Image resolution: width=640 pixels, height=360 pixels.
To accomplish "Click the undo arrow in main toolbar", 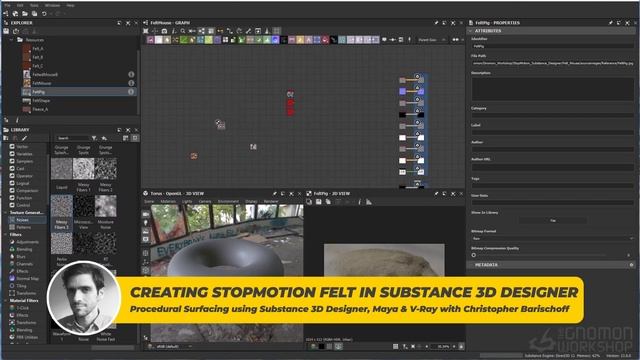I will [x=44, y=13].
